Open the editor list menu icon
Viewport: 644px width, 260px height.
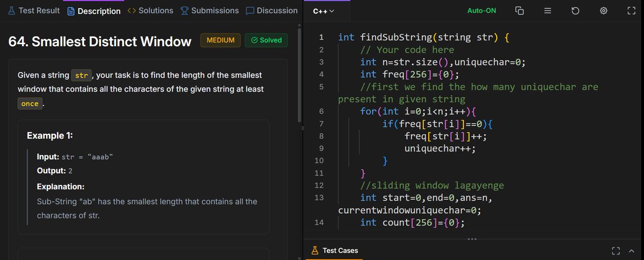point(547,11)
